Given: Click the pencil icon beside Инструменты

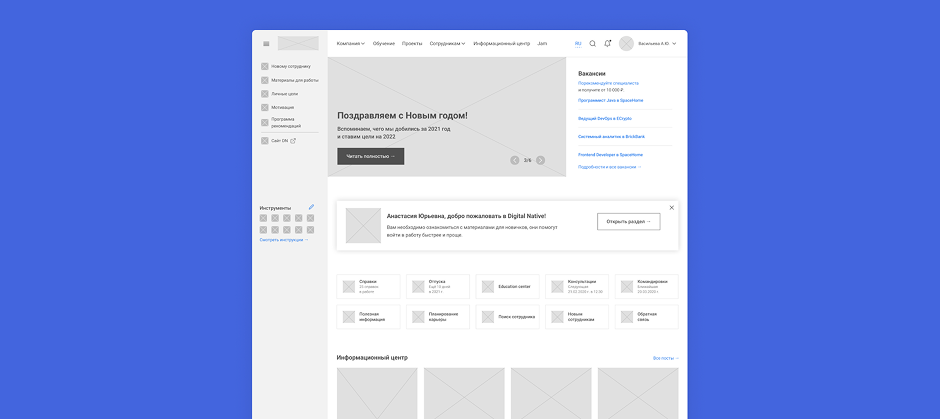Looking at the screenshot, I should tap(311, 207).
